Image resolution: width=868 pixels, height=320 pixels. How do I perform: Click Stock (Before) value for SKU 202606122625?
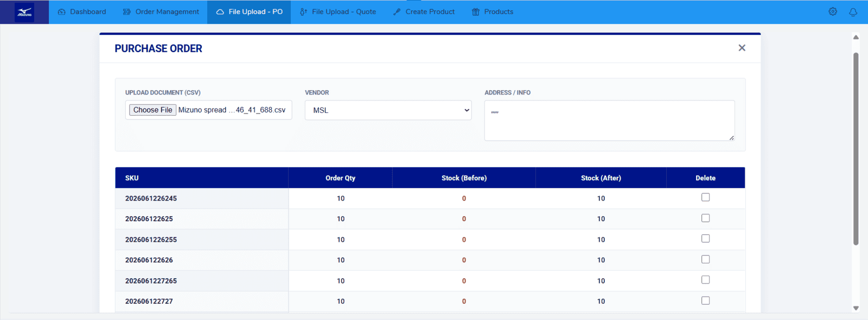[464, 219]
